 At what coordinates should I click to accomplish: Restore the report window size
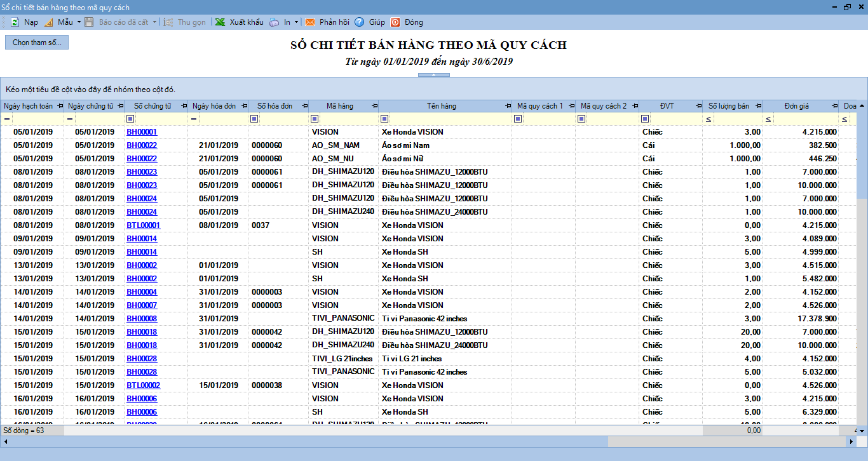point(847,7)
